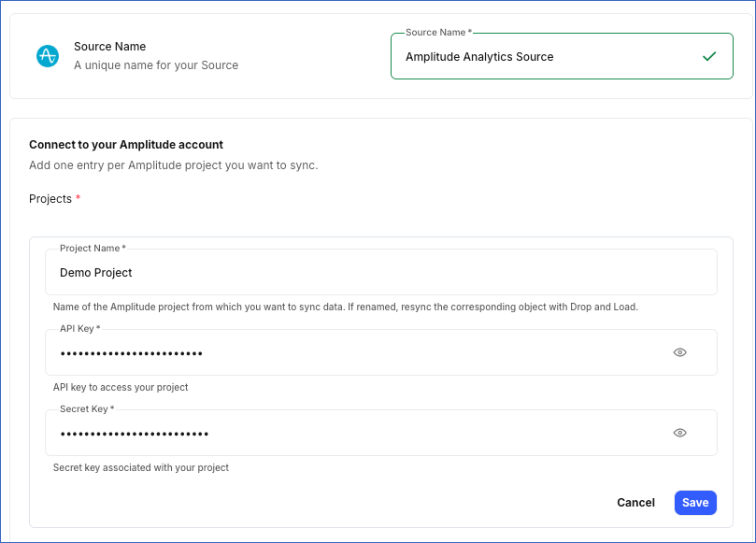This screenshot has width=756, height=543.
Task: Edit the Source Name input field
Action: click(x=562, y=56)
